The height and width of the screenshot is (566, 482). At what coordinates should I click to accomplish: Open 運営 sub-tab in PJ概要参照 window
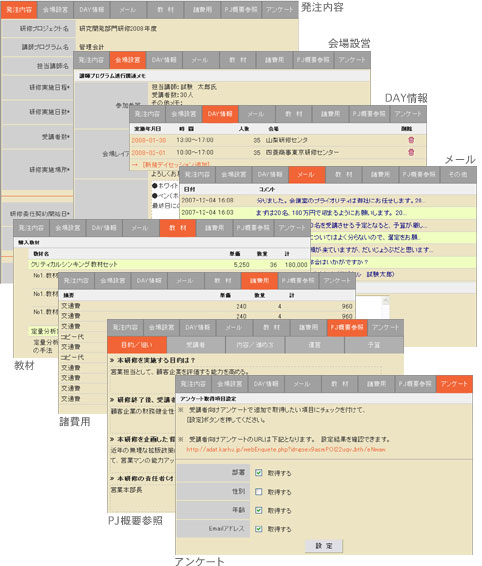314,345
